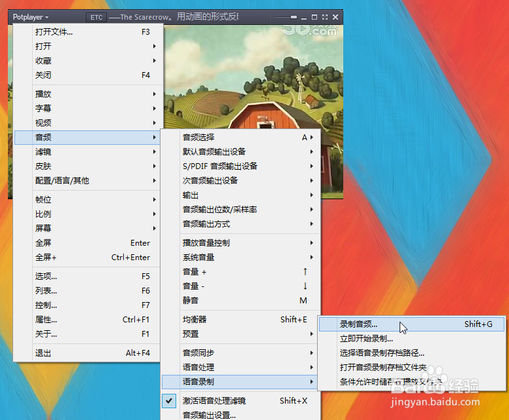Maximize the Potplayer window
509x420 pixels.
[314, 17]
